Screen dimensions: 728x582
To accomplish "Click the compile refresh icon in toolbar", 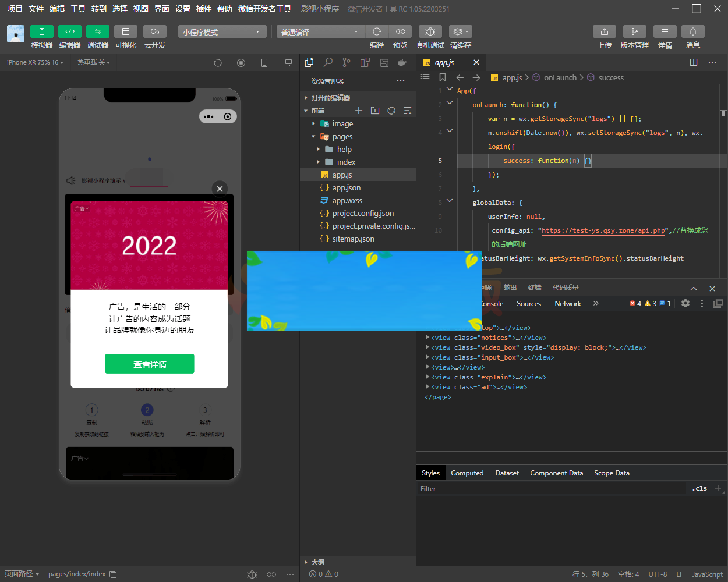I will [377, 31].
